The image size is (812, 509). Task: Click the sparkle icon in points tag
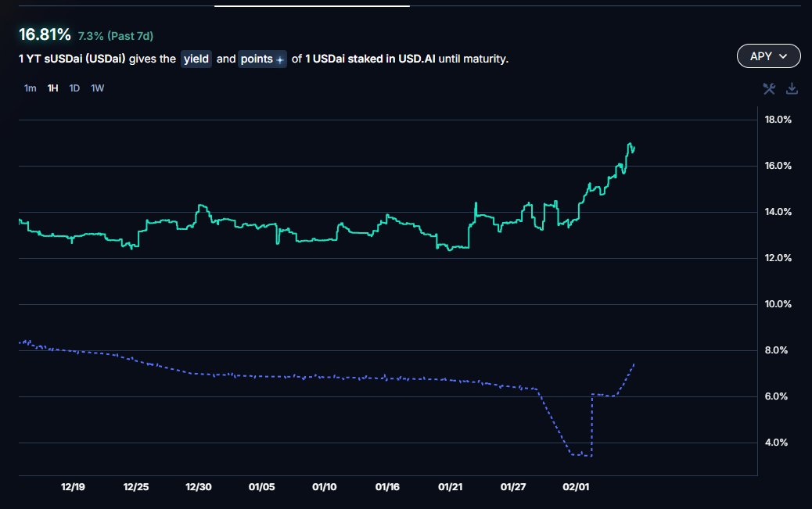[x=279, y=60]
